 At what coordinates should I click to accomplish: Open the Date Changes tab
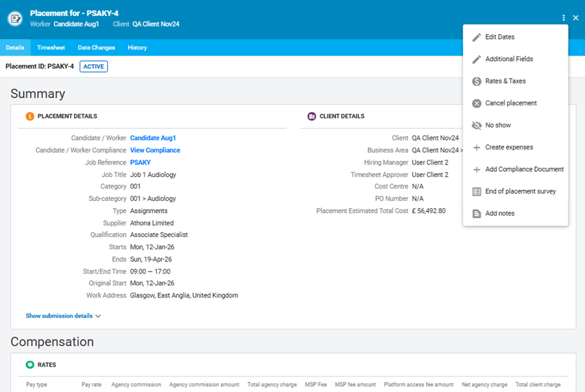click(x=96, y=48)
